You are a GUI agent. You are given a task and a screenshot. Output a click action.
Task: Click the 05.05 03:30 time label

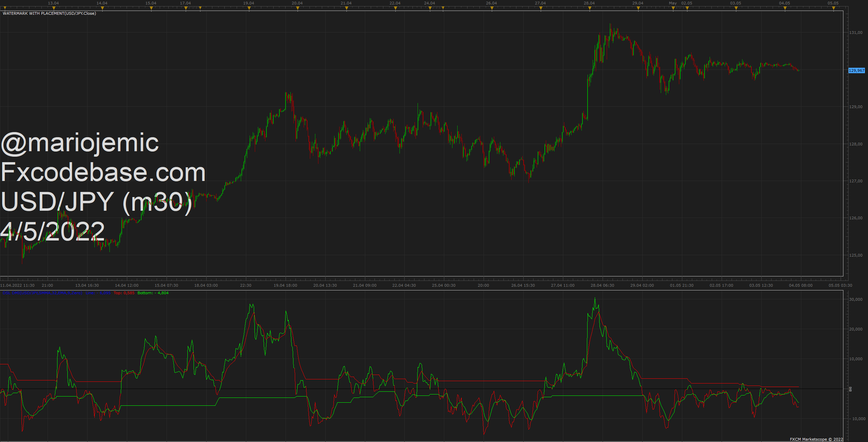[x=840, y=285]
